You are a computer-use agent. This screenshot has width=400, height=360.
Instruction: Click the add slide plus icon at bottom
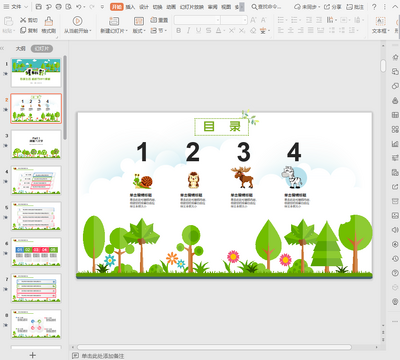[x=32, y=355]
